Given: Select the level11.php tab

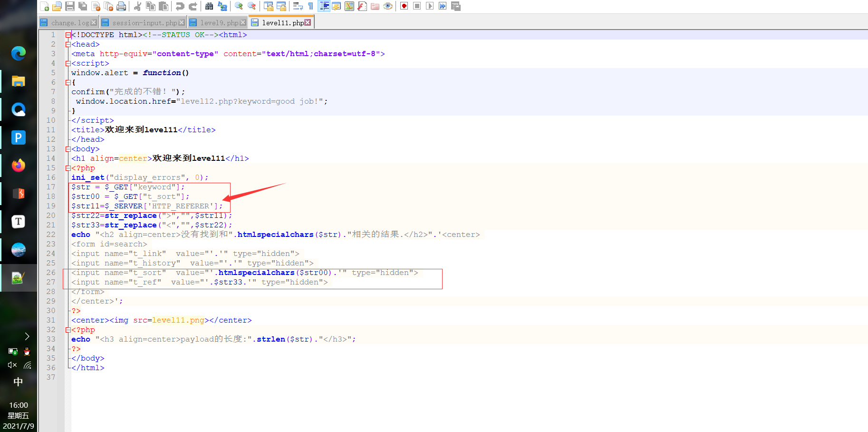Looking at the screenshot, I should point(281,22).
